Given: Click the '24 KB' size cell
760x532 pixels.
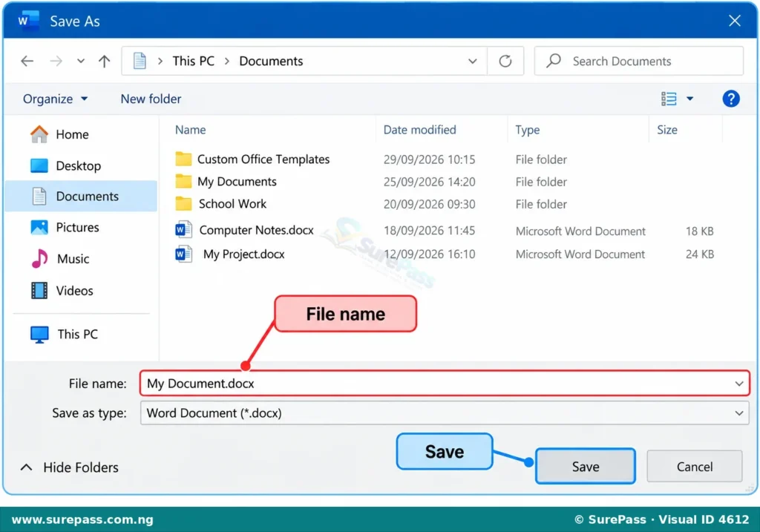Looking at the screenshot, I should tap(699, 254).
